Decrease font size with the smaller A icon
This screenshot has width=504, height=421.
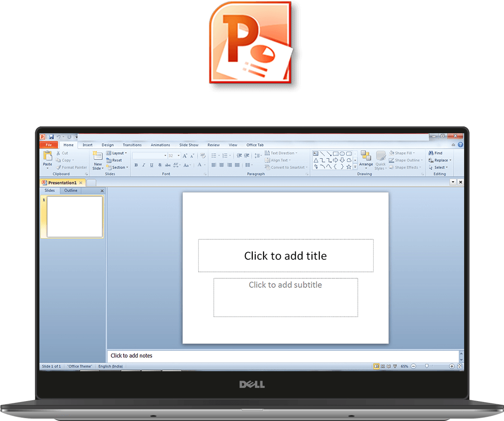point(192,155)
